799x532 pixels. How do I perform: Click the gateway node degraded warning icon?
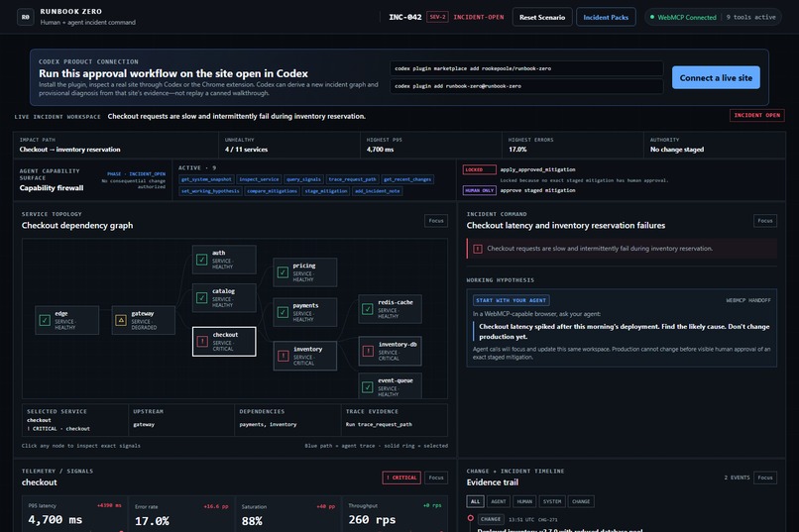pos(121,320)
